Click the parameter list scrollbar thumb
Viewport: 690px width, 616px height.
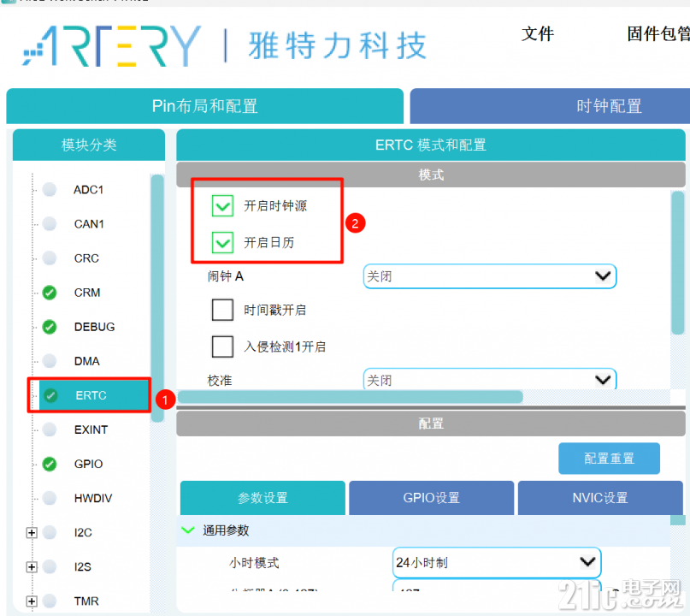(x=678, y=520)
